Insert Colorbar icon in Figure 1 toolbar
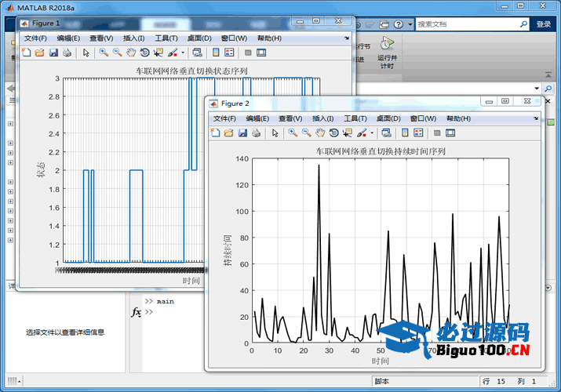This screenshot has width=561, height=392. [x=216, y=53]
